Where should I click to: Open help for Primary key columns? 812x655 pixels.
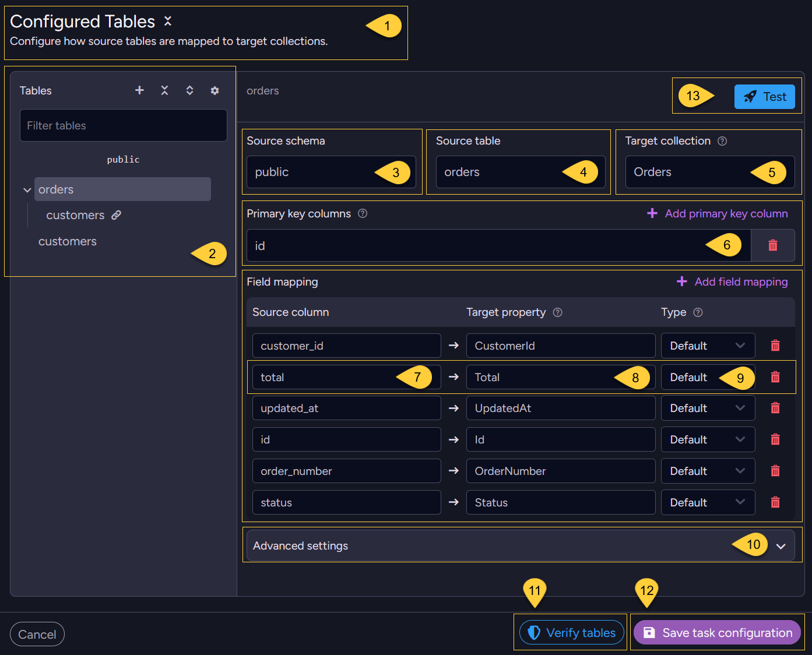click(x=363, y=213)
